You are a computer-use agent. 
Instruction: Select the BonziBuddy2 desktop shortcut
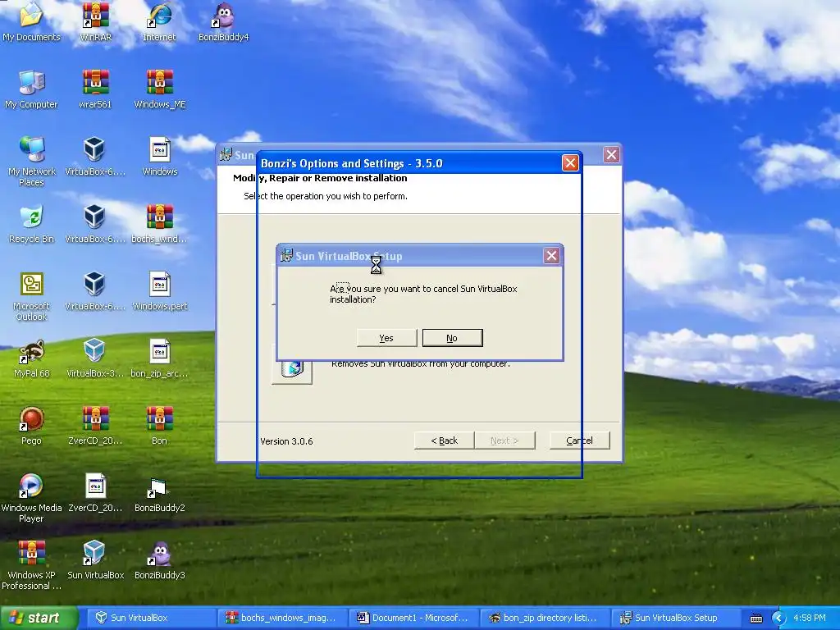(160, 493)
